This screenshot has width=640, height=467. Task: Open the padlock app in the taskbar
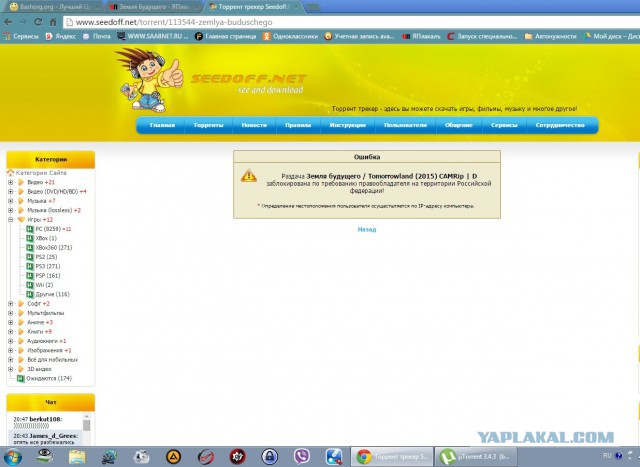pyautogui.click(x=270, y=457)
